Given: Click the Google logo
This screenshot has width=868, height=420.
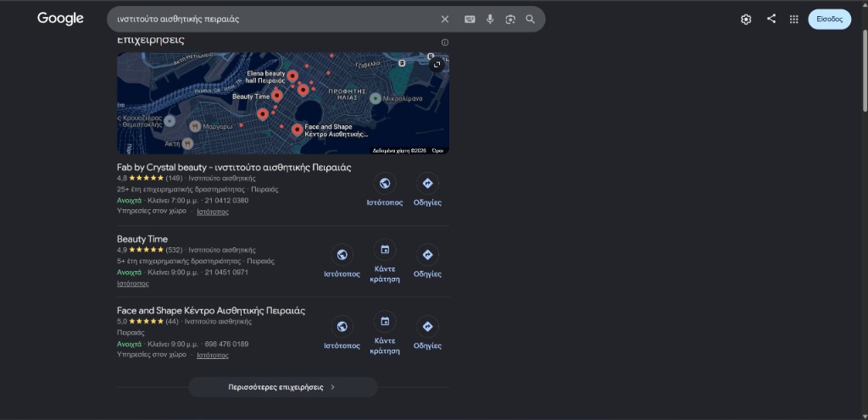Looking at the screenshot, I should click(60, 19).
